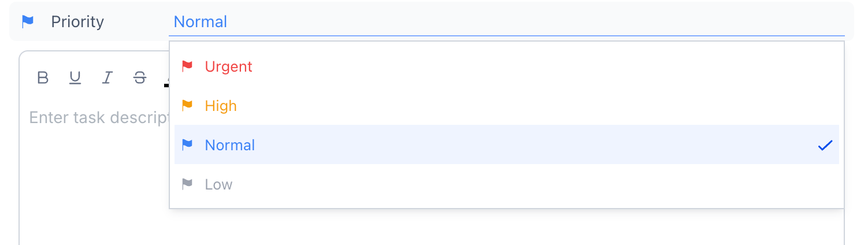868x245 pixels.
Task: Choose the Urgent priority option
Action: tap(507, 66)
